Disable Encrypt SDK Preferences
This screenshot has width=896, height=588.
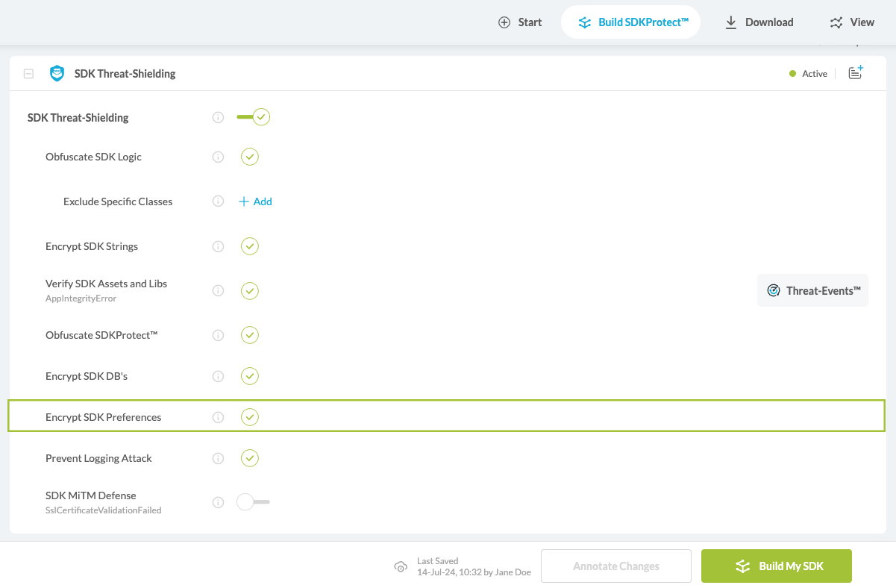coord(250,416)
